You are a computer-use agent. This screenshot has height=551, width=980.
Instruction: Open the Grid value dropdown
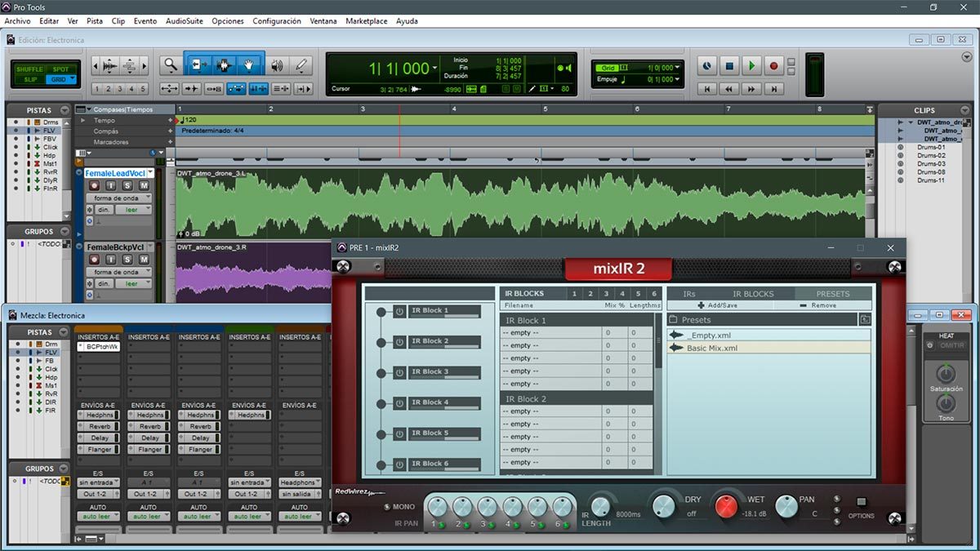(677, 68)
